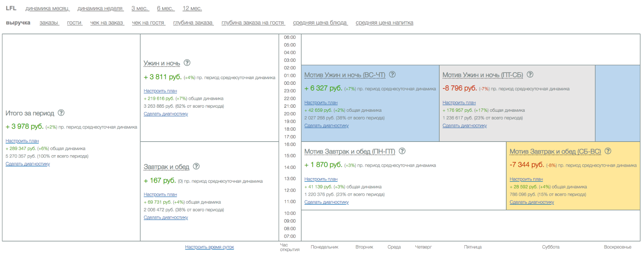Click help icon beside Ужин и ночь
Viewport: 644px width, 254px height.
coord(187,63)
